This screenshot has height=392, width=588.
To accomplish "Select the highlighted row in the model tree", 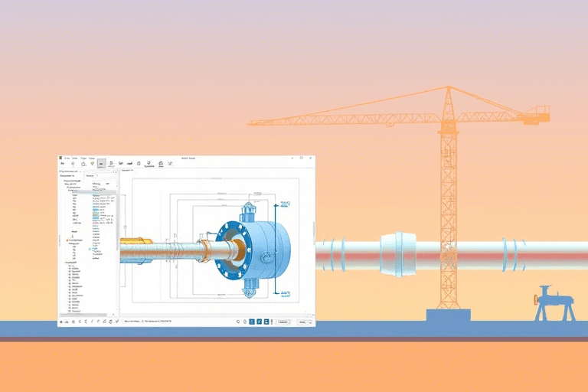I will coord(86,191).
